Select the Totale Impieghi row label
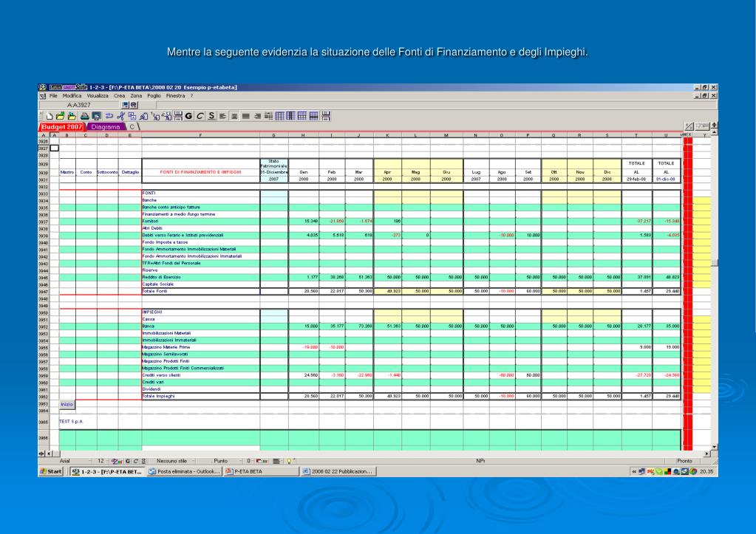756x534 pixels. pyautogui.click(x=158, y=396)
